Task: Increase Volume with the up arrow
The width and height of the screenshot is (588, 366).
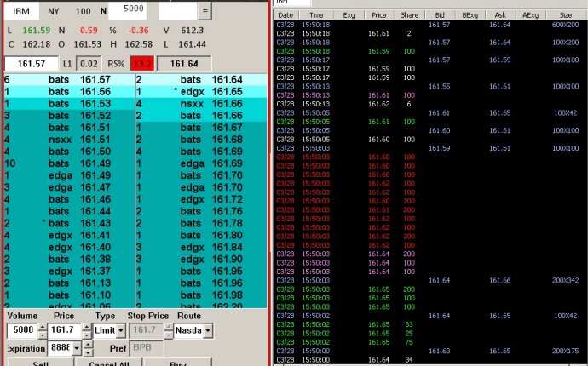Action: (x=43, y=327)
